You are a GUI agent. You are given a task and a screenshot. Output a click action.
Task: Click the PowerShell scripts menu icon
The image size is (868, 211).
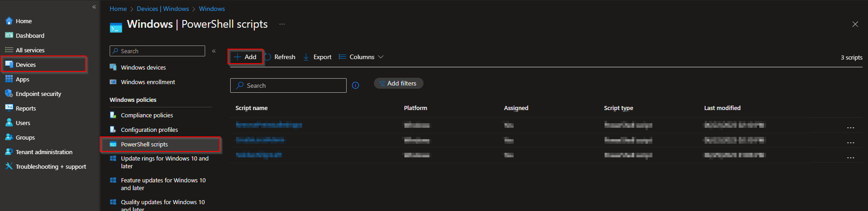pyautogui.click(x=113, y=144)
